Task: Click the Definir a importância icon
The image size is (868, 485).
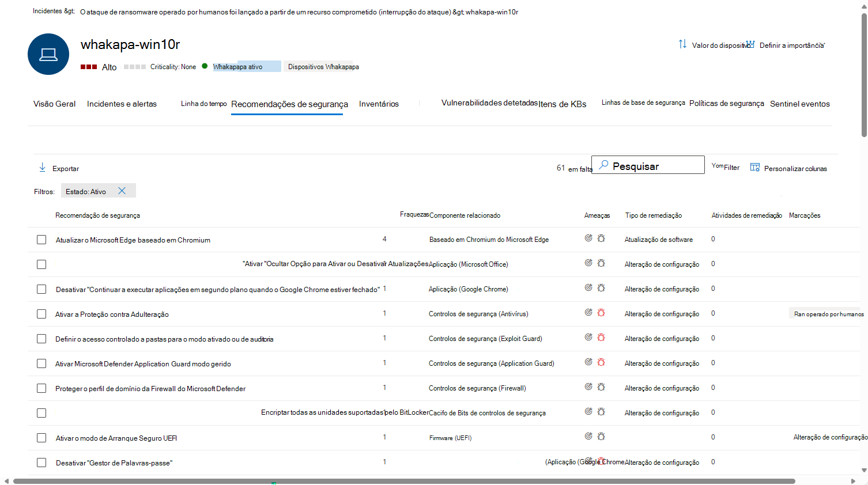Action: [x=750, y=44]
